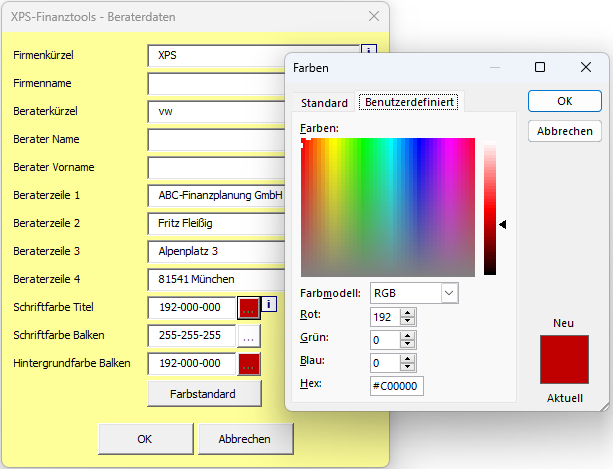Click Beraterzeile 2 field Fritz Fleißig

coord(216,224)
